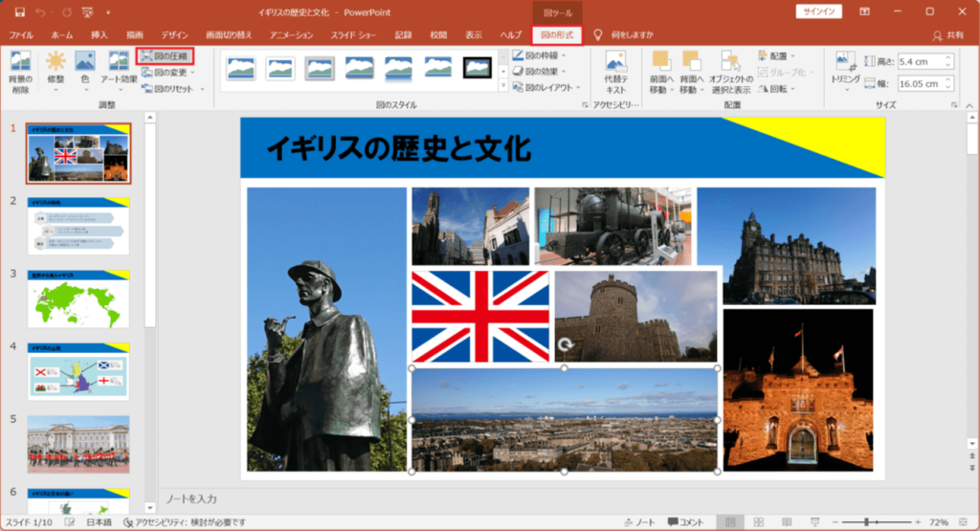The image size is (980, 531).
Task: Click the Sherlock Holmes statue image
Action: [x=326, y=329]
